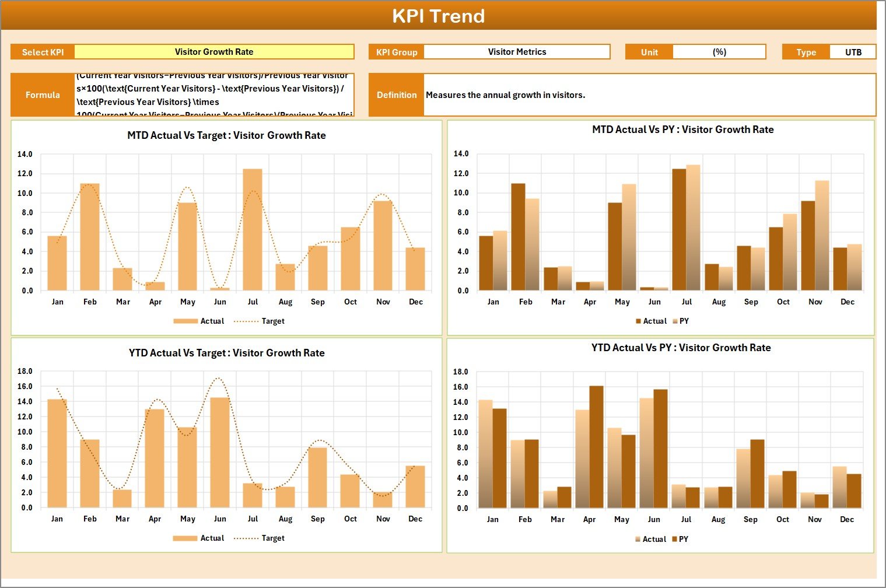Click the Definition text about annual visitor growth

click(583, 94)
